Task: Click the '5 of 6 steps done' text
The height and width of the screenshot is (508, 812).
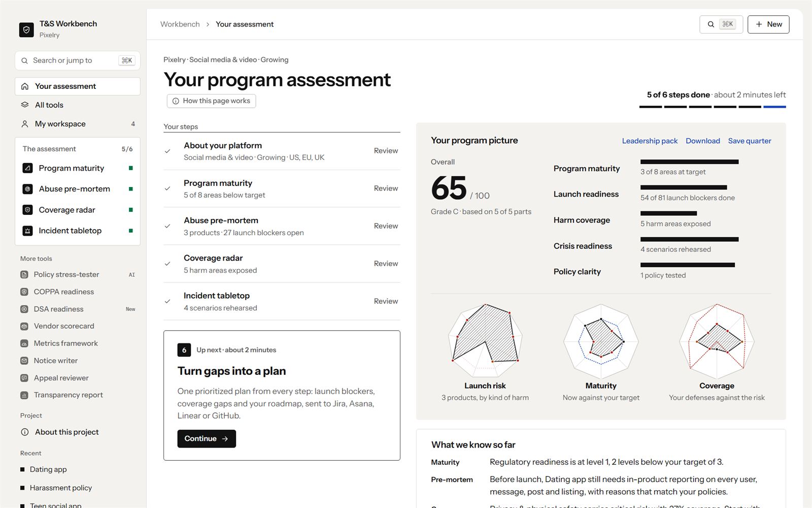Action: [x=678, y=95]
